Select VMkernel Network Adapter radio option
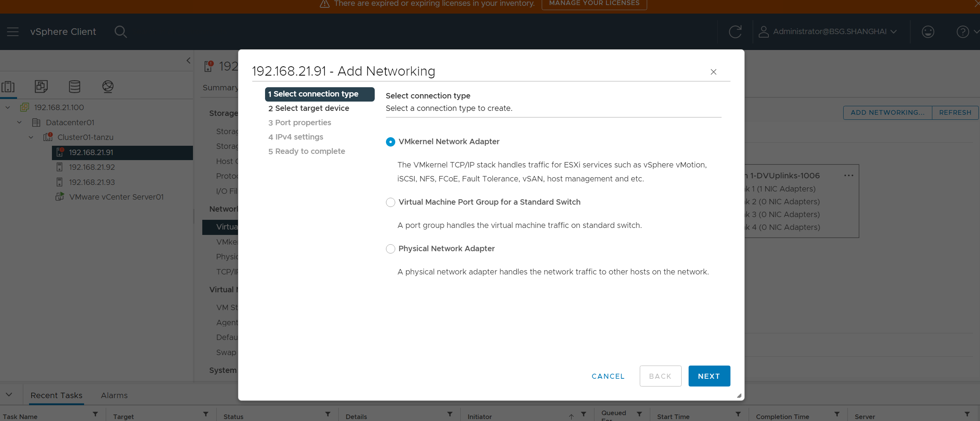The height and width of the screenshot is (421, 980). click(x=390, y=142)
